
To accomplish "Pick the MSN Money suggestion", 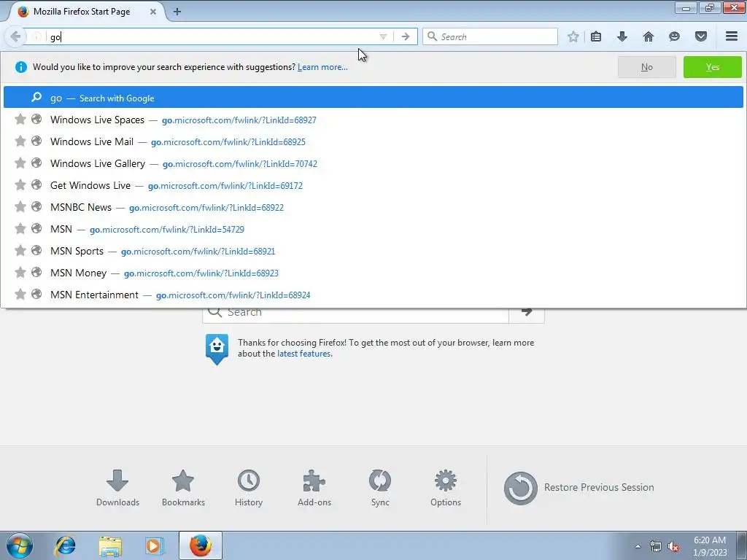I will click(373, 273).
